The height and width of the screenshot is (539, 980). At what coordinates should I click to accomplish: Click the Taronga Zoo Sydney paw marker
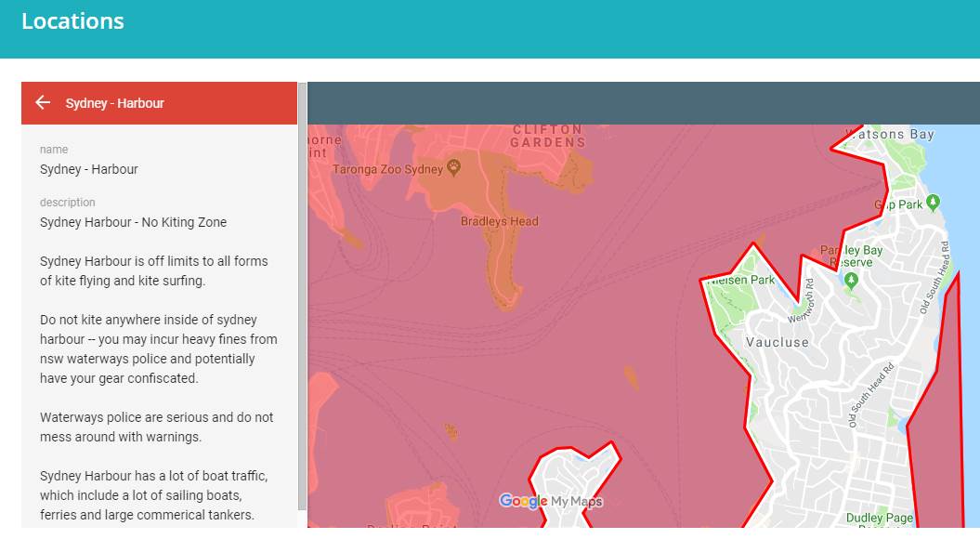(x=453, y=168)
